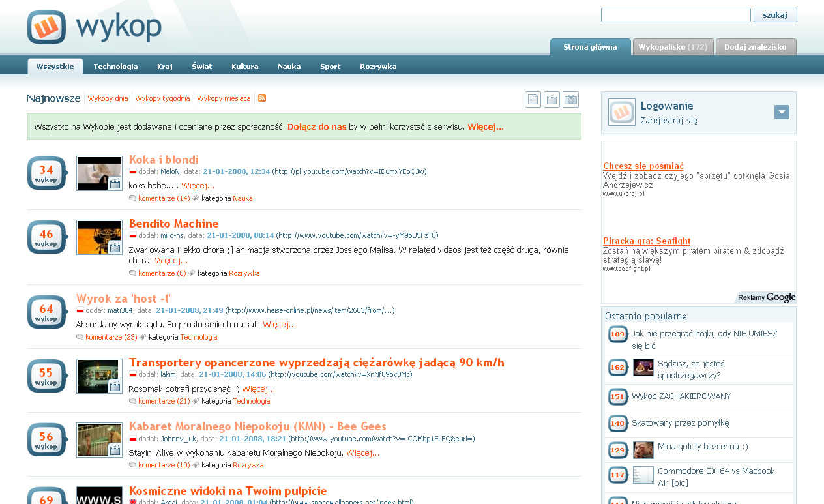Screen dimensions: 824x504
Task: Open Wykop ZACHAKIEROWANY popular entry
Action: 681,396
